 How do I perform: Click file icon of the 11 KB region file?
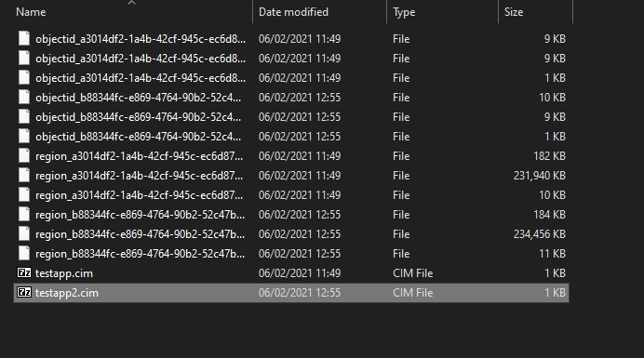(24, 253)
